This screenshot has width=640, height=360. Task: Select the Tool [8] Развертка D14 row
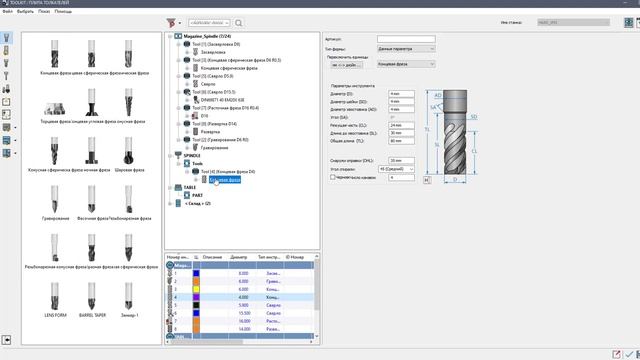tap(214, 124)
